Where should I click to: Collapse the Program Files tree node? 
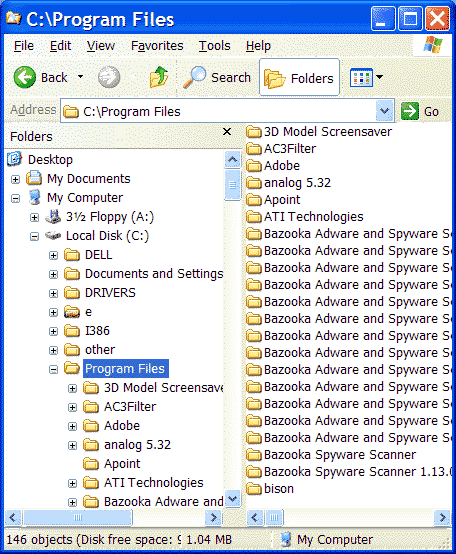point(53,370)
